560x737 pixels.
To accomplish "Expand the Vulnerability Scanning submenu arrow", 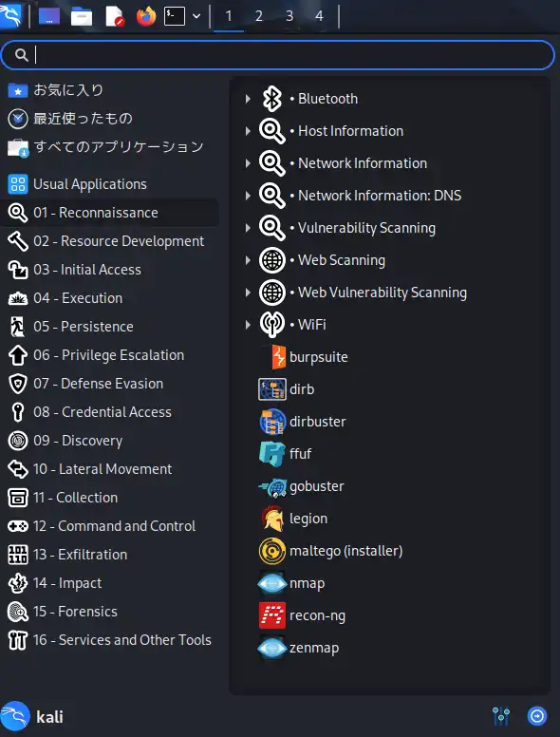I will coord(248,228).
